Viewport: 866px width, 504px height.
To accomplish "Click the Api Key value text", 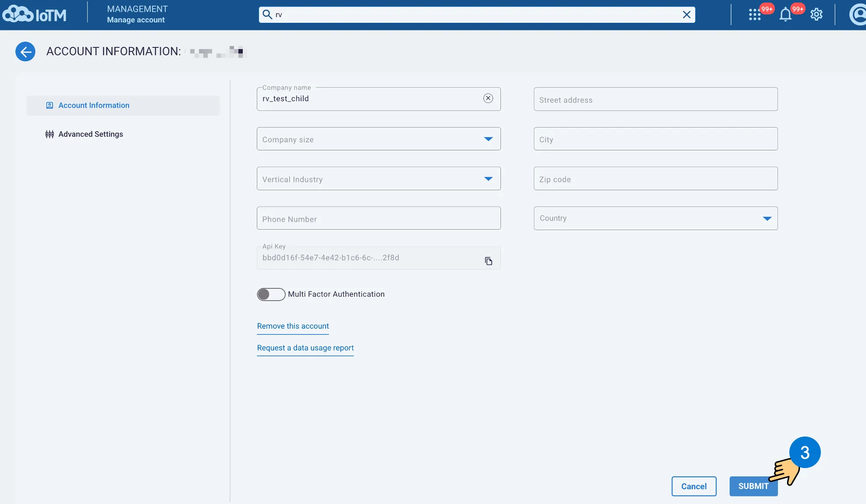I will (x=330, y=258).
